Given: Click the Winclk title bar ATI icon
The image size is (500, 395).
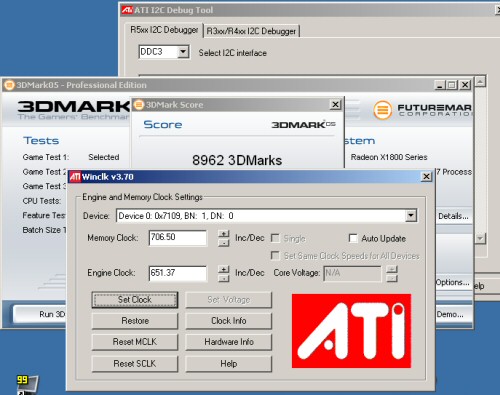Looking at the screenshot, I should (75, 177).
